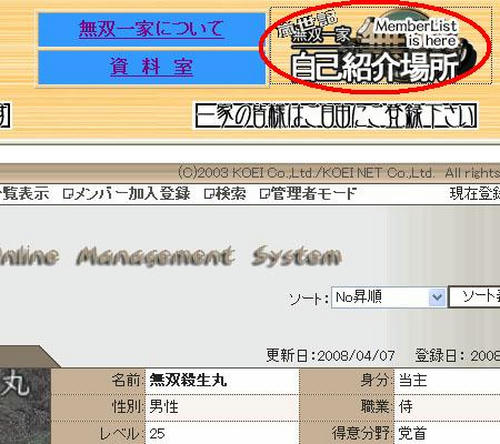Open the 無双一家について link

click(x=151, y=29)
